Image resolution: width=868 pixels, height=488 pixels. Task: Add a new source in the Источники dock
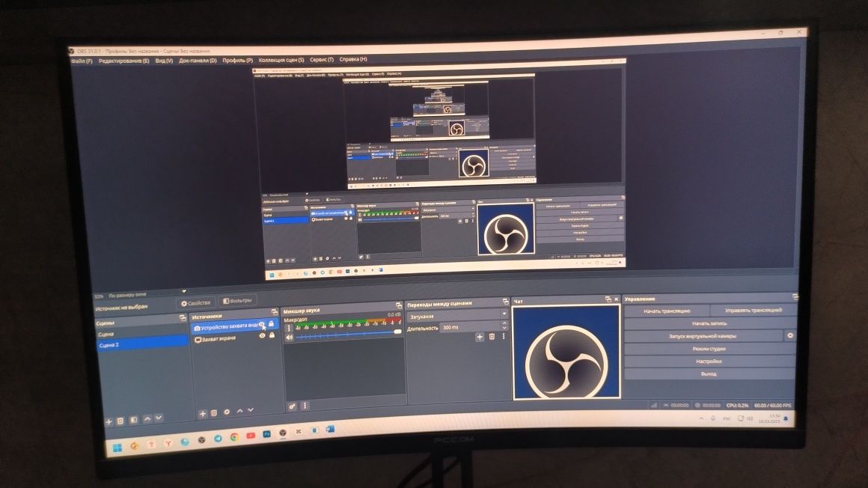pyautogui.click(x=203, y=414)
